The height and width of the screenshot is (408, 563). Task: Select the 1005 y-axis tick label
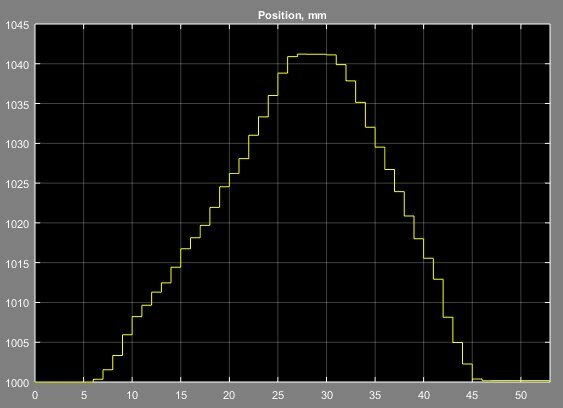click(x=17, y=343)
